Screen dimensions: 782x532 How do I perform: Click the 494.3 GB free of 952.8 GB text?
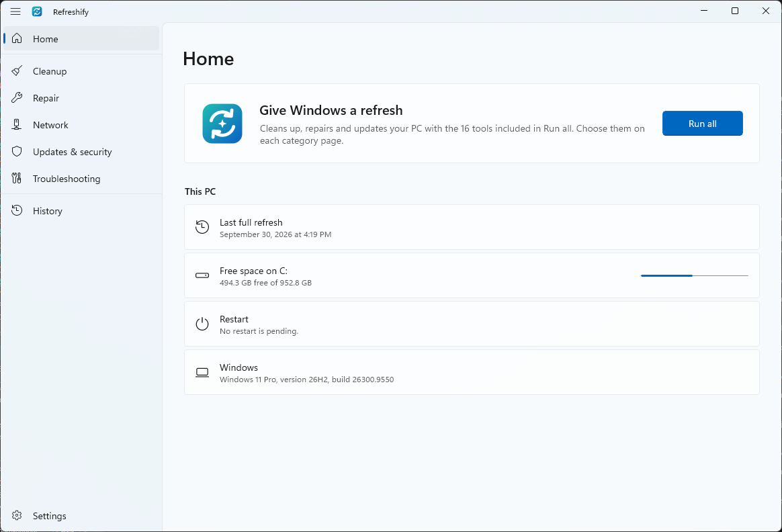(x=265, y=283)
